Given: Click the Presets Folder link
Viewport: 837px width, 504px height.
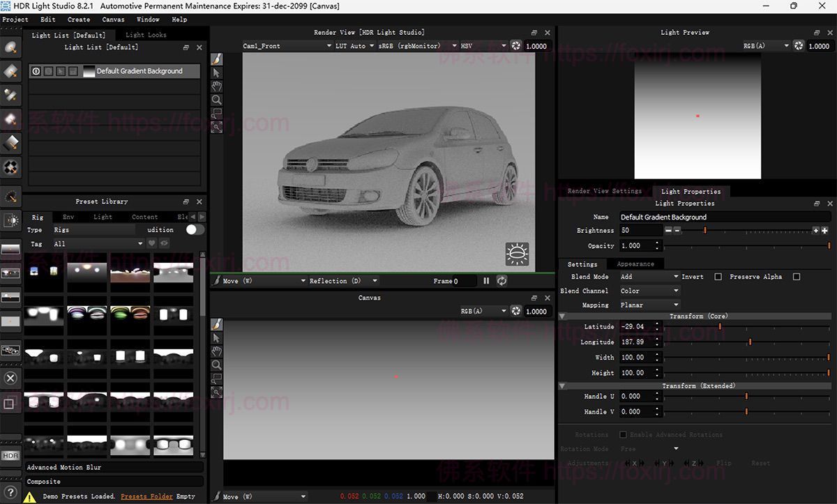Looking at the screenshot, I should click(146, 496).
